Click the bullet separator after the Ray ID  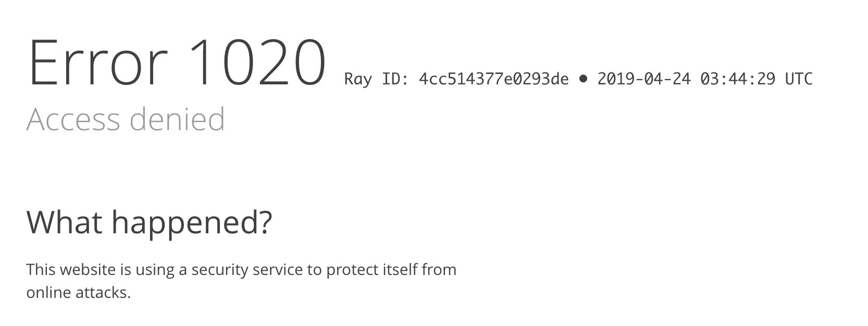[x=583, y=79]
